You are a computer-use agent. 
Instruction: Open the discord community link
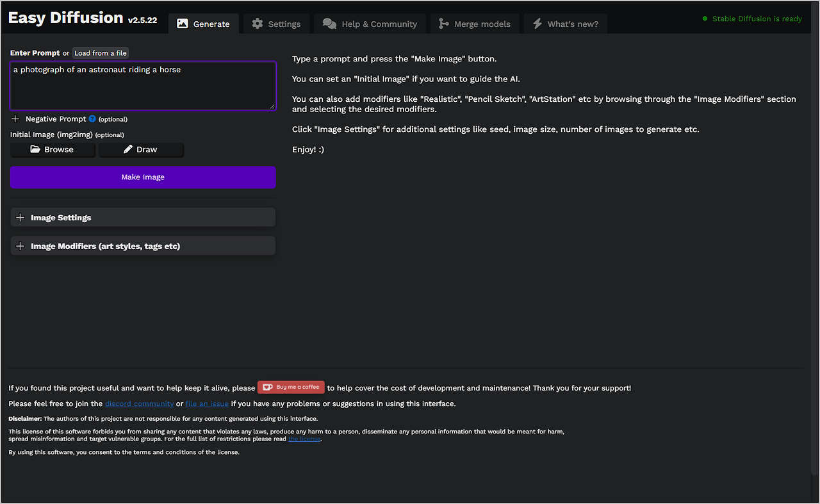click(140, 403)
